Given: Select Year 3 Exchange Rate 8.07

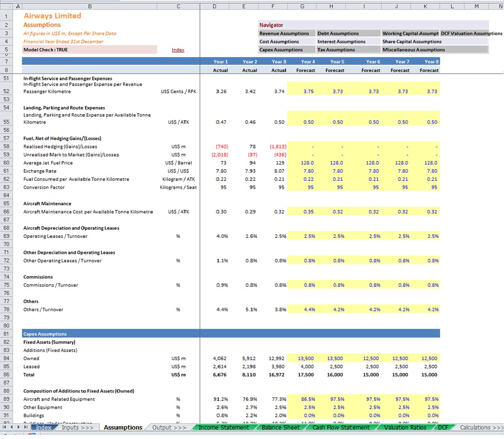Looking at the screenshot, I should 273,171.
